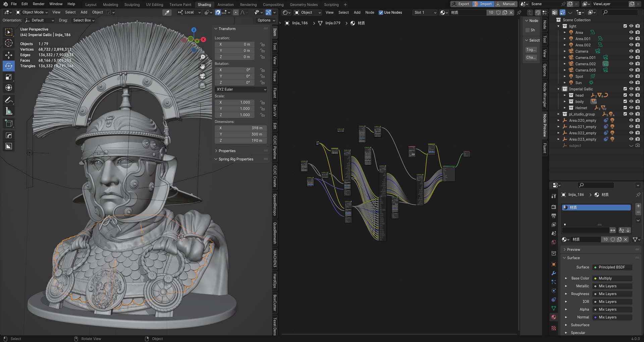Activate the Annotate tool
644x342 pixels.
(9, 100)
